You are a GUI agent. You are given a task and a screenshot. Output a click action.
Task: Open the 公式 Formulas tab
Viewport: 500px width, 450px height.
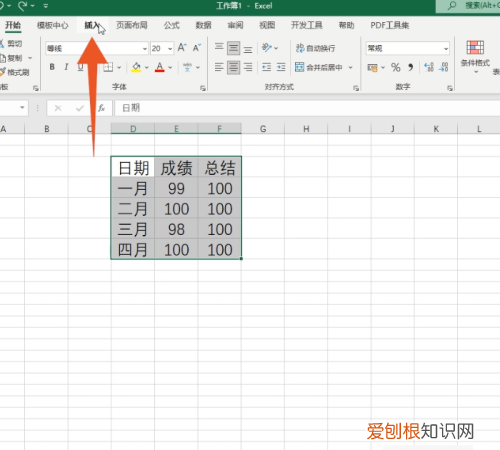tap(172, 25)
